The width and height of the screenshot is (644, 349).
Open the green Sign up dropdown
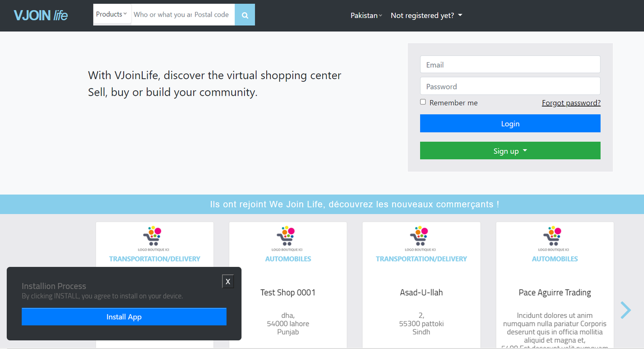click(x=510, y=151)
